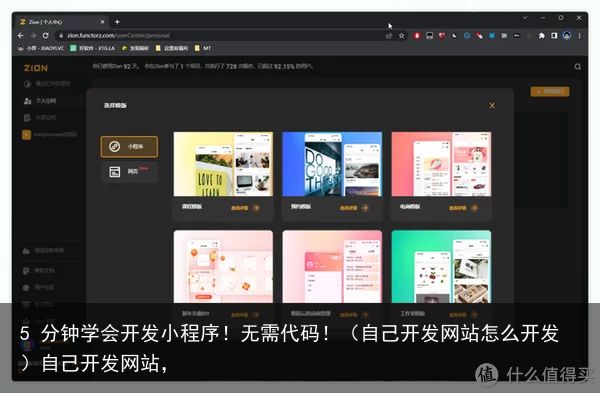Click the plus icon on the yellow course template card
Image resolution: width=600 pixels, height=393 pixels.
pyautogui.click(x=256, y=208)
